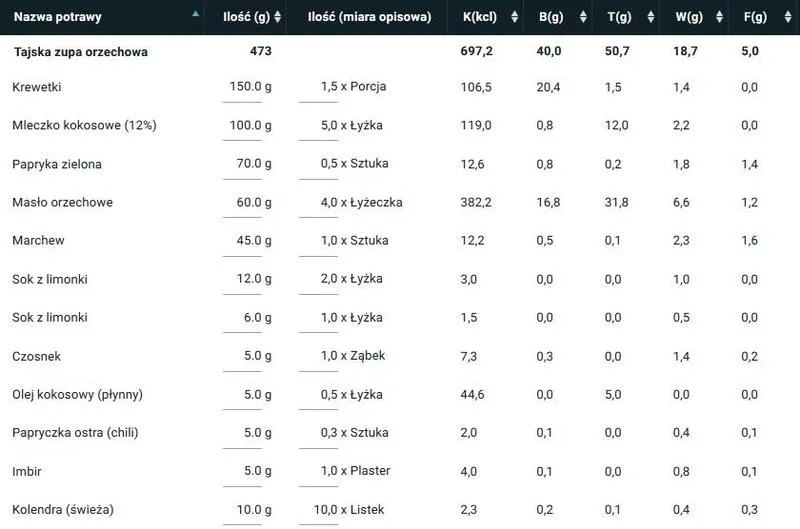Select the Tajska zupa orzechowa row
800x529 pixels.
(80, 51)
